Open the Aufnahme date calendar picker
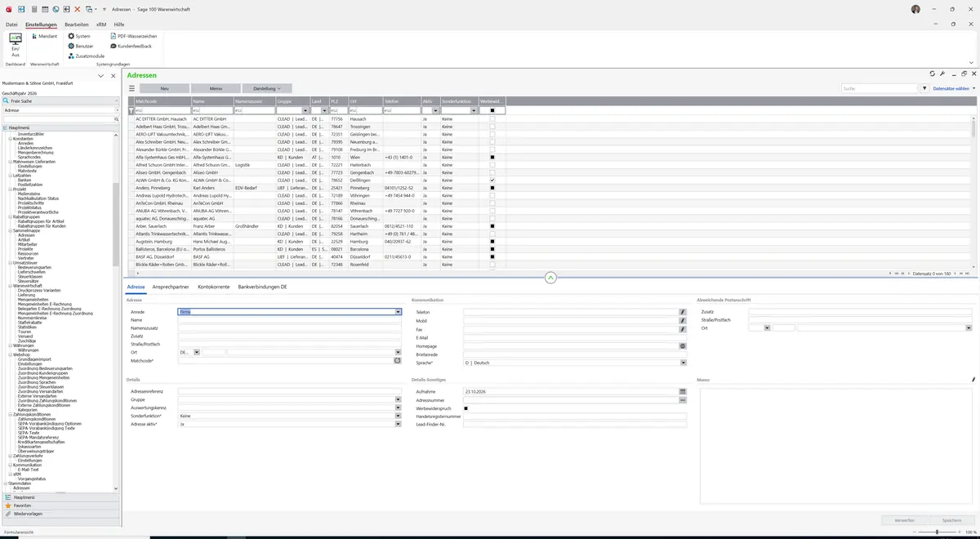The image size is (980, 539). point(683,392)
